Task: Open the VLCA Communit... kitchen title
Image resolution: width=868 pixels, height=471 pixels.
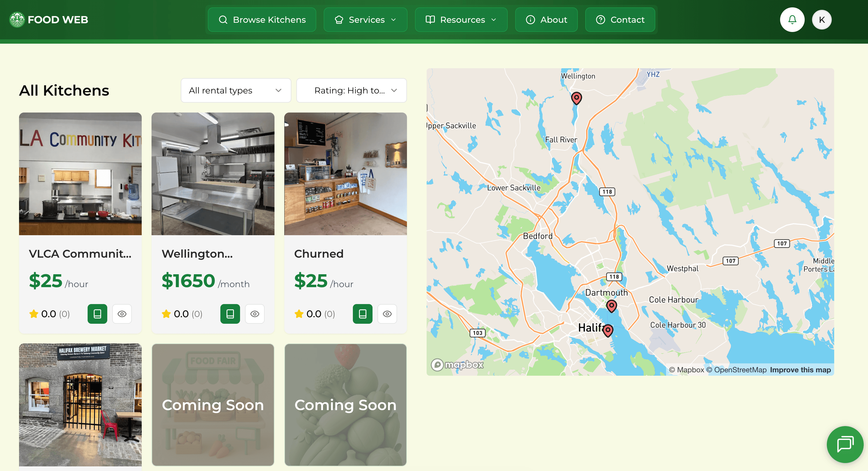Action: click(80, 254)
